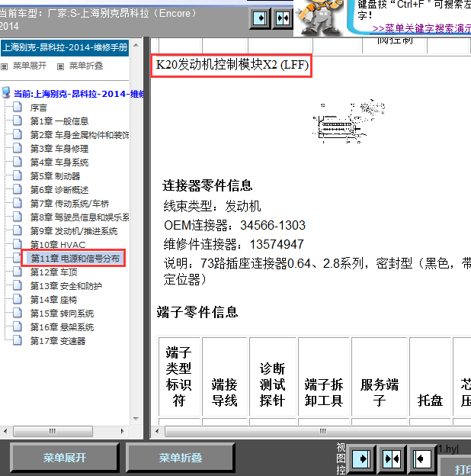Click 端子类型标识符 column header

coord(179,376)
